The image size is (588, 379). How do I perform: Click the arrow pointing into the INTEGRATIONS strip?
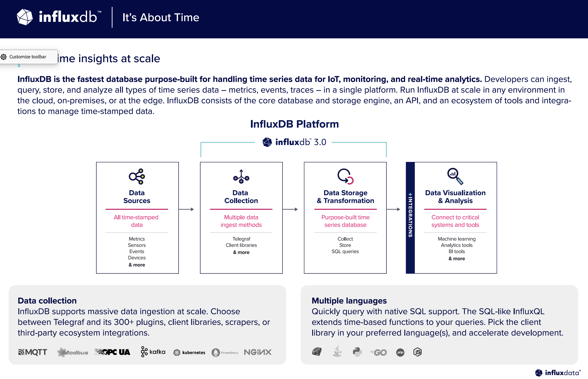(394, 209)
